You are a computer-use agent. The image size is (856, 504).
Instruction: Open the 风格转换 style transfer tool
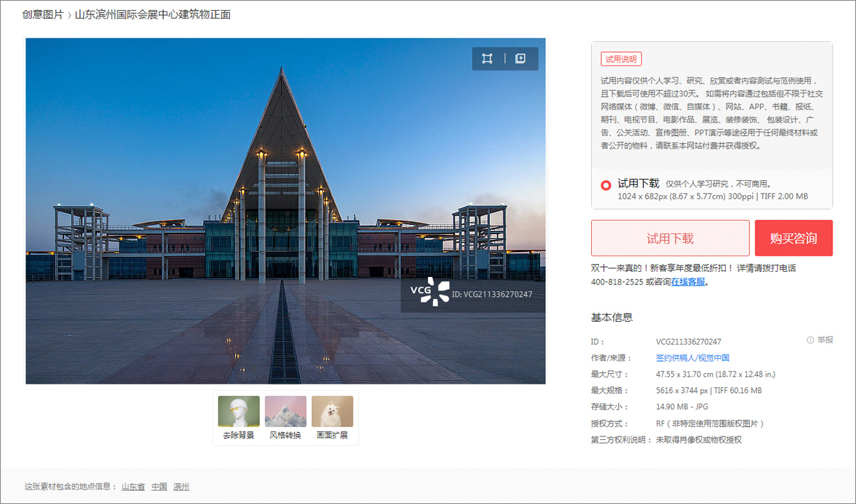tap(285, 417)
